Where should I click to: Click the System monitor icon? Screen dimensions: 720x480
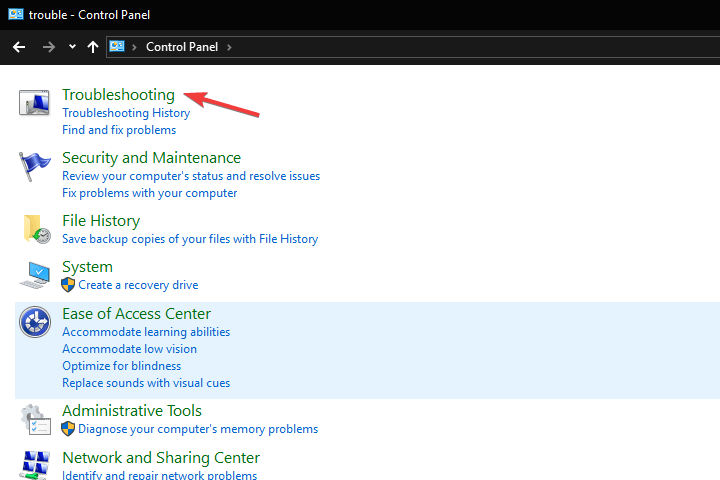[x=36, y=275]
